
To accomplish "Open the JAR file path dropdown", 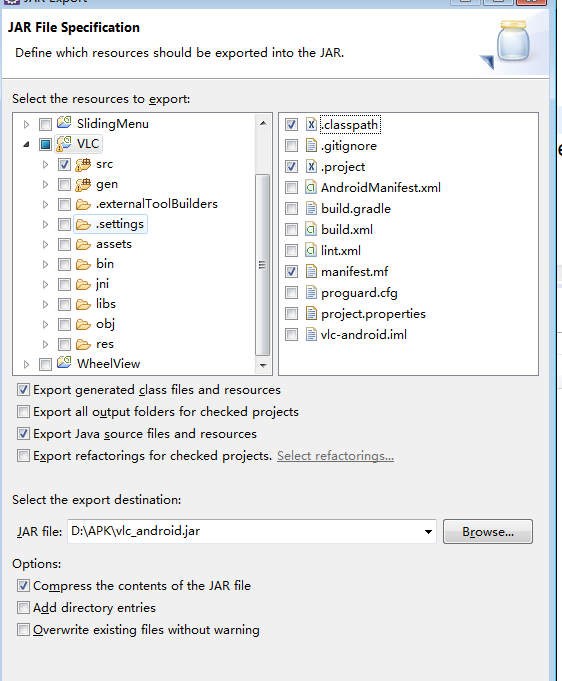I will pos(428,532).
